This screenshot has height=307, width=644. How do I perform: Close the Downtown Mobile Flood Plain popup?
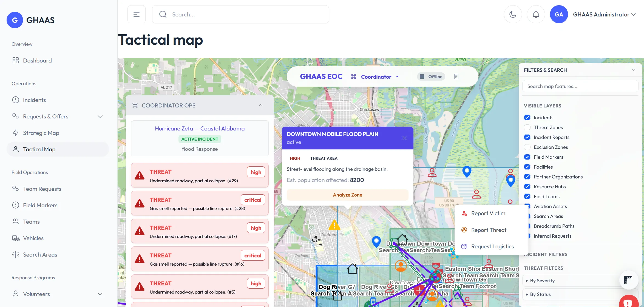click(404, 138)
